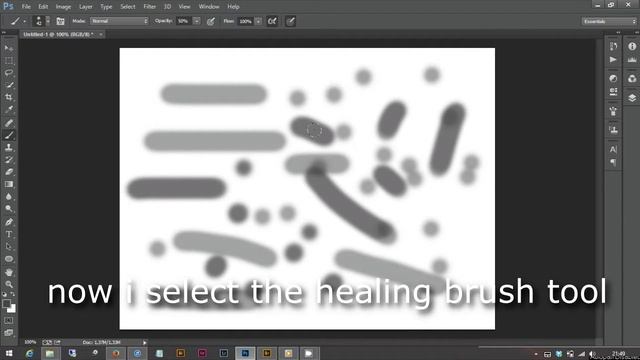Open the blend Mode dropdown
This screenshot has height=360, width=640.
coord(119,21)
